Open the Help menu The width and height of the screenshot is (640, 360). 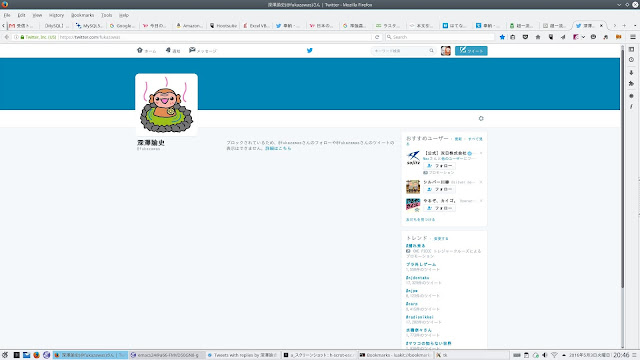124,15
